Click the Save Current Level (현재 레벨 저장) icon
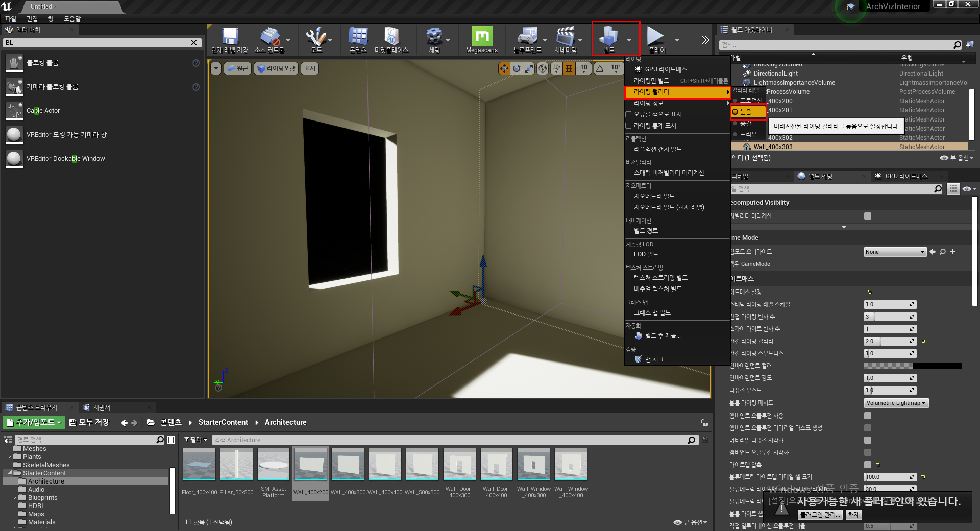 tap(230, 36)
